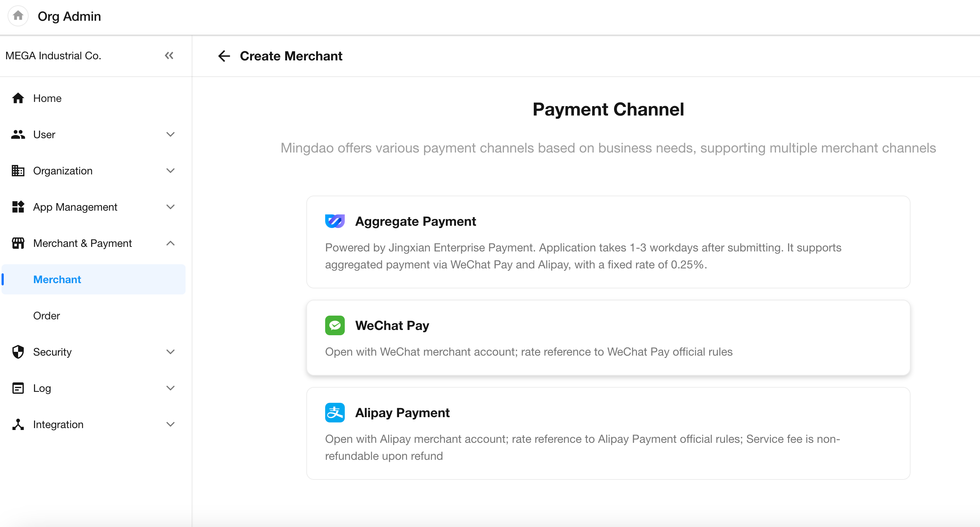This screenshot has width=980, height=527.
Task: Click the Integration menu label
Action: (58, 424)
